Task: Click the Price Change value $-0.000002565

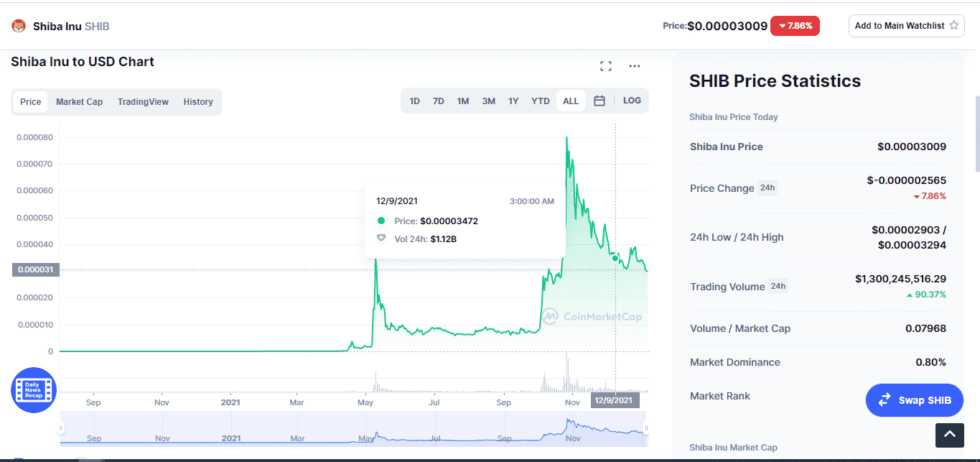Action: coord(907,180)
